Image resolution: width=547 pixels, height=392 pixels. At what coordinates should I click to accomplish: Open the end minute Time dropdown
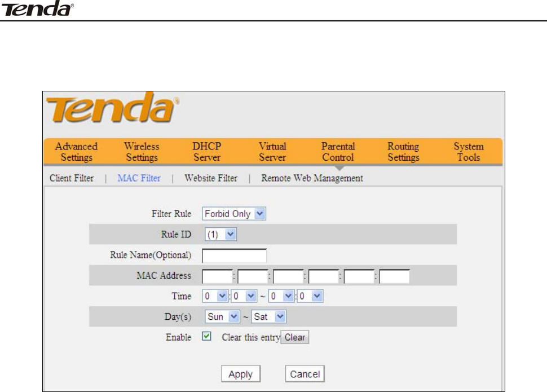point(310,296)
